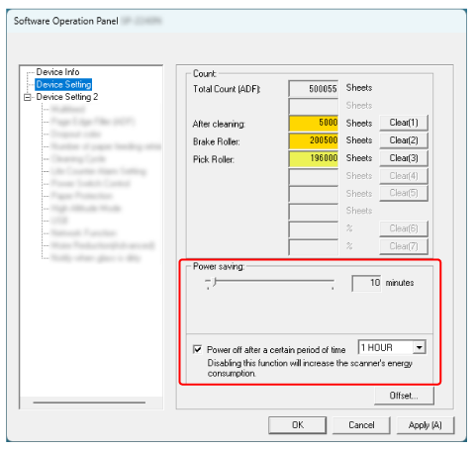Click the power saving minutes input field

click(366, 283)
